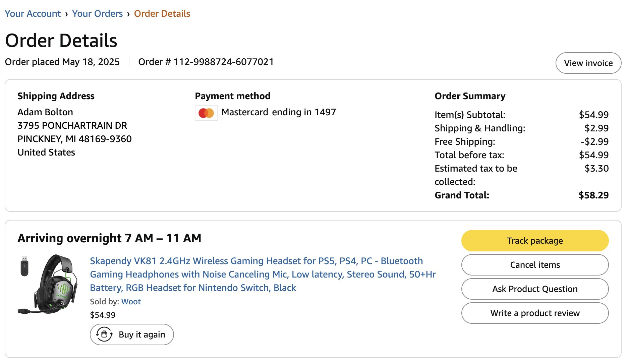The width and height of the screenshot is (629, 364).
Task: Write a product review for headset
Action: (535, 313)
